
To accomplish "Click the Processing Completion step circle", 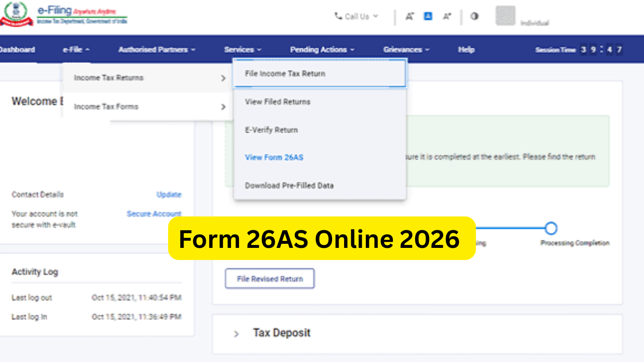I will [551, 228].
